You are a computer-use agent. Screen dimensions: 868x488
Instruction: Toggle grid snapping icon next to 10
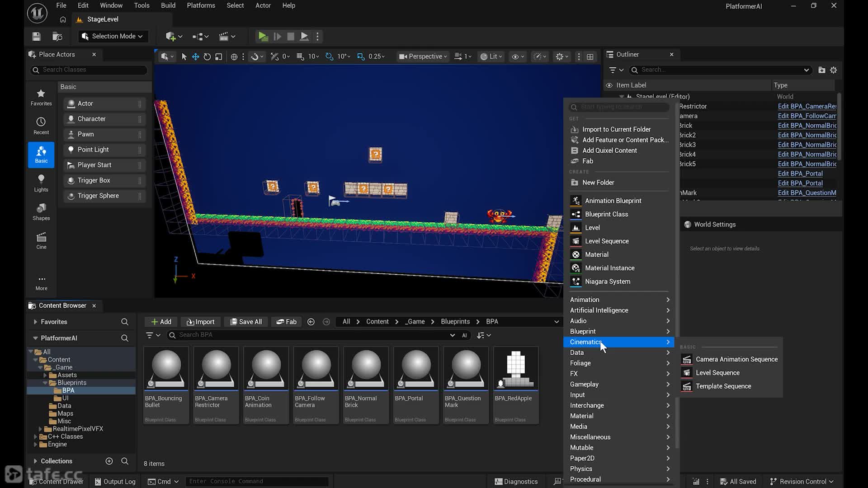[x=300, y=56]
